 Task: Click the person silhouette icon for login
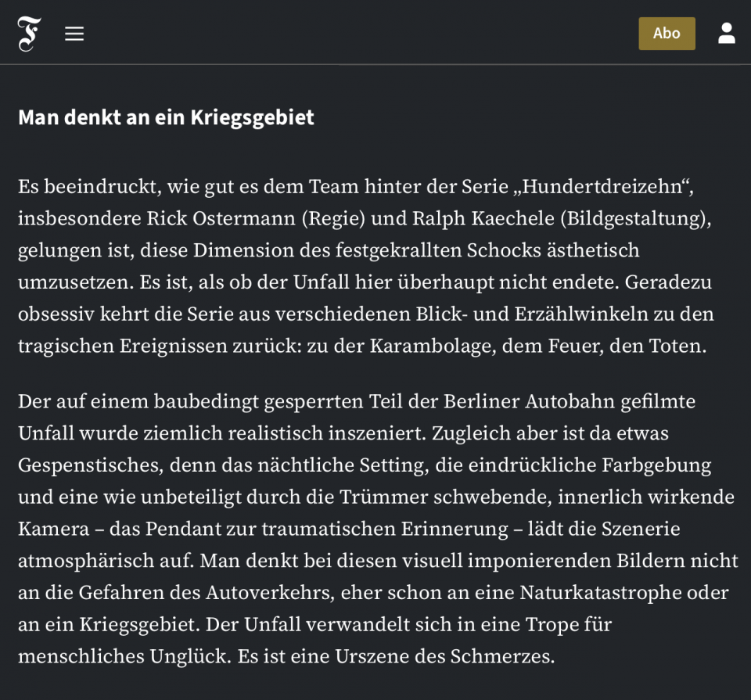pyautogui.click(x=727, y=33)
